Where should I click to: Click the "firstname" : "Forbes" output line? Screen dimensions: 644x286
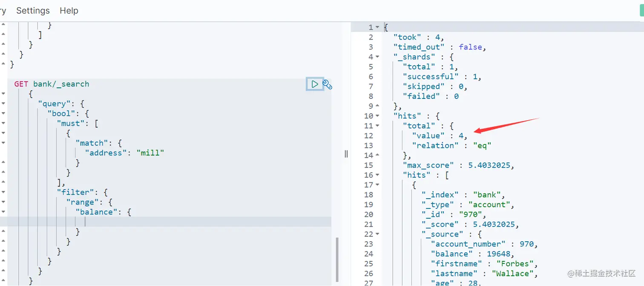pyautogui.click(x=484, y=264)
